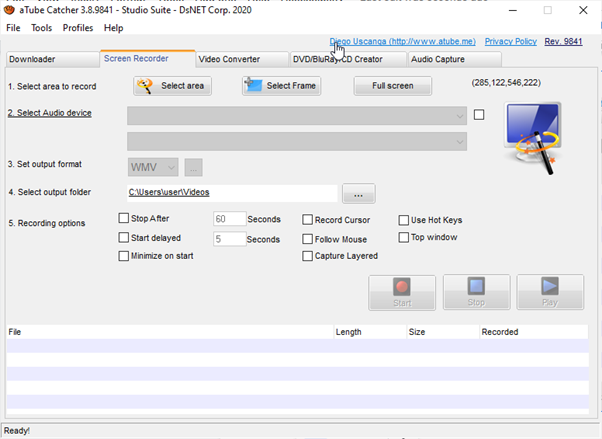Enable the Stop After checkbox
The width and height of the screenshot is (602, 439).
[124, 218]
